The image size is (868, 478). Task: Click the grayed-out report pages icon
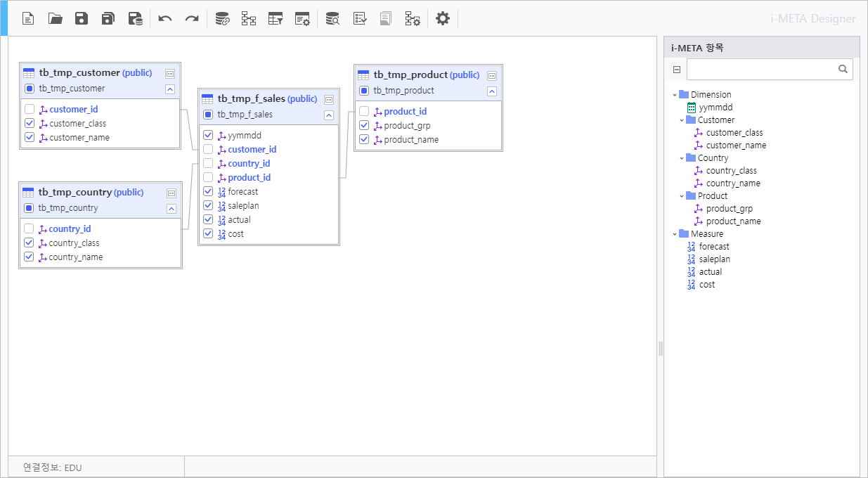(x=385, y=19)
